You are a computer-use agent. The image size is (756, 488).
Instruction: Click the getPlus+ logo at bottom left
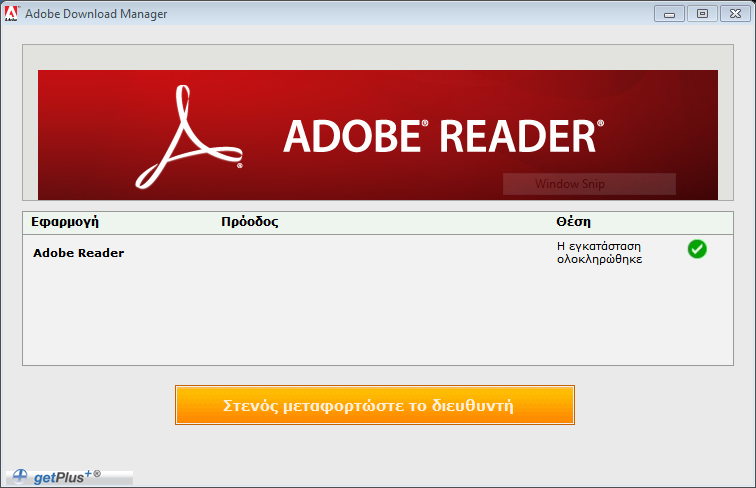coord(69,477)
